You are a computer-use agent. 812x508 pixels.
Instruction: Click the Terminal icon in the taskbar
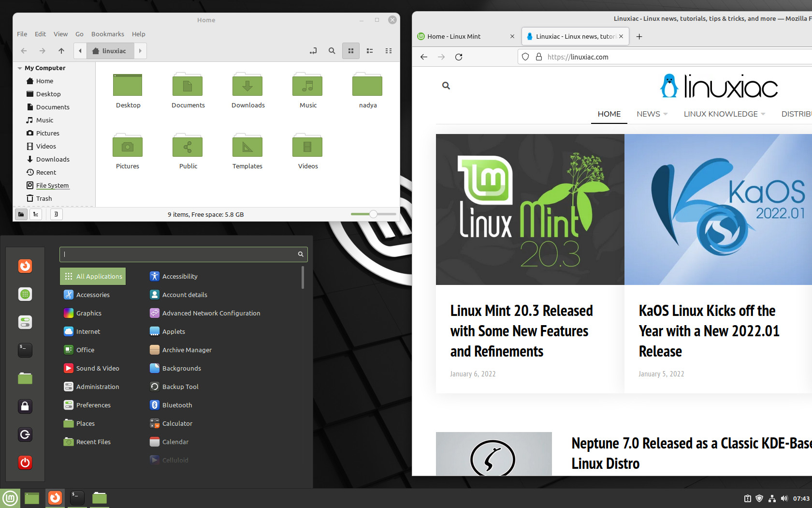click(77, 498)
